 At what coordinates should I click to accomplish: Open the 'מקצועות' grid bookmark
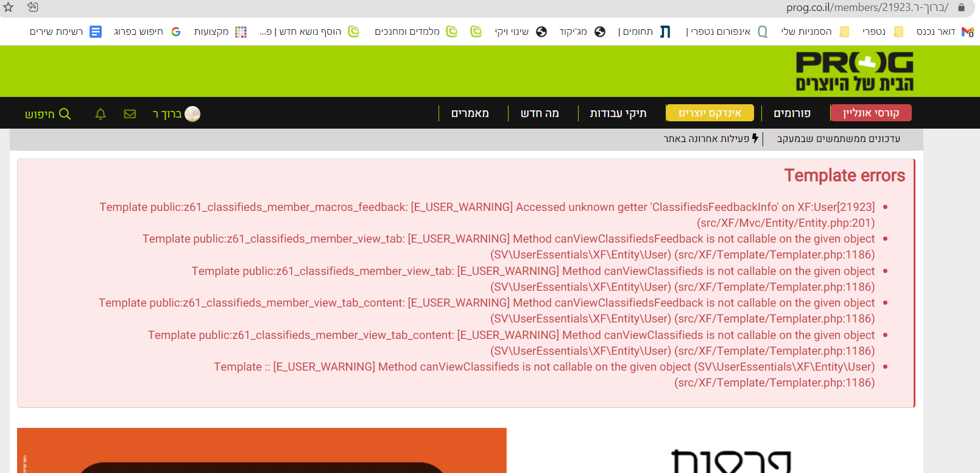(x=220, y=32)
